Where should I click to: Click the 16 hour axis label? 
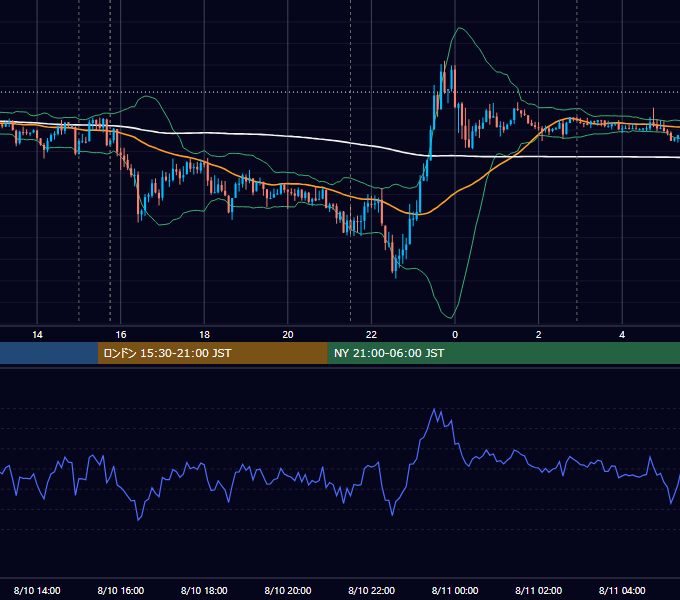pos(121,335)
